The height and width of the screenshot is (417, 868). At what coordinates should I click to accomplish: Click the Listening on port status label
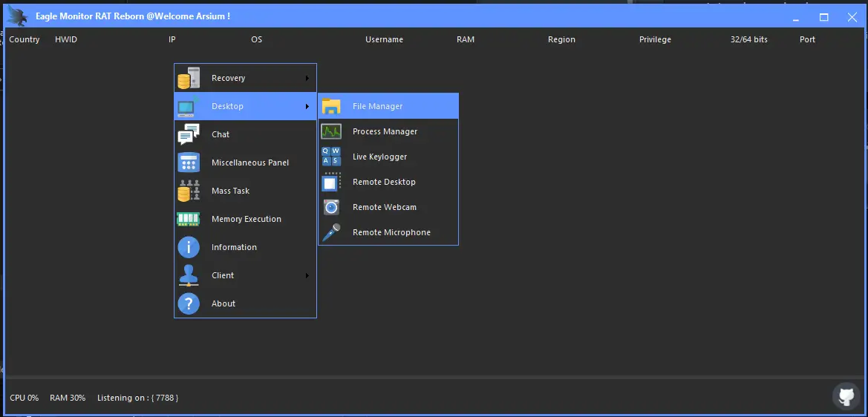click(138, 398)
